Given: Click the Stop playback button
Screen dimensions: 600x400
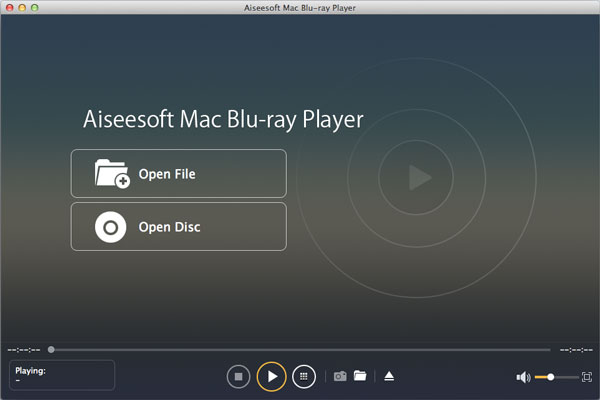Looking at the screenshot, I should tap(238, 376).
